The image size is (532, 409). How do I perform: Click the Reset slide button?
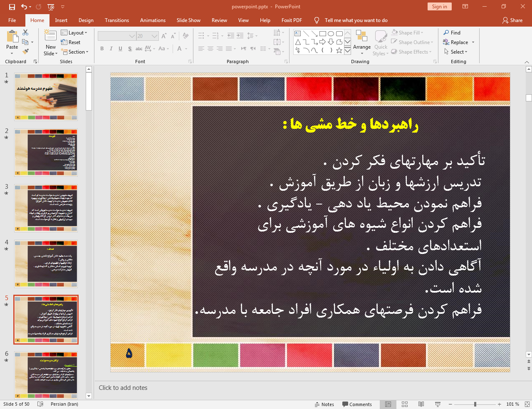[71, 42]
